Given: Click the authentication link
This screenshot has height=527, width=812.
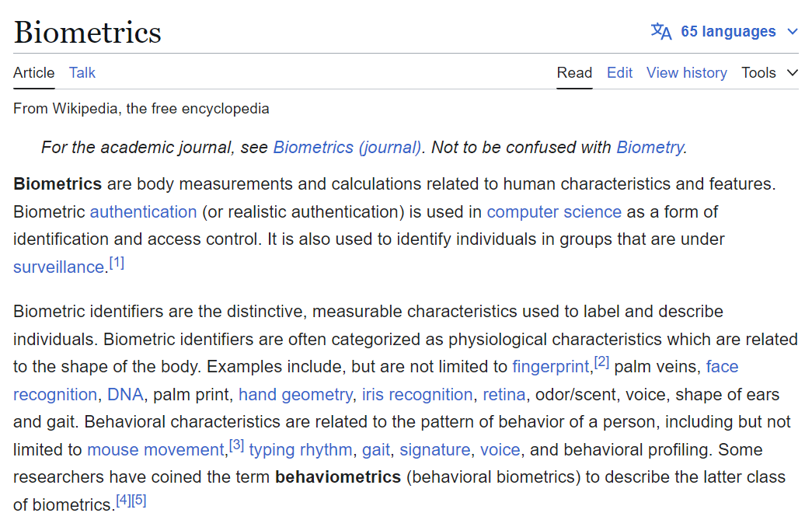Looking at the screenshot, I should point(143,212).
